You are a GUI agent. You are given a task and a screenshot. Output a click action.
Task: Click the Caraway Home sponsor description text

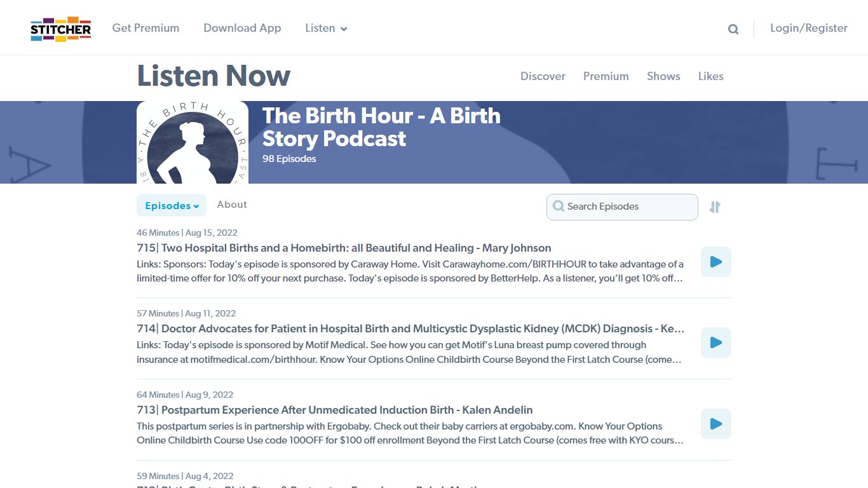(410, 271)
